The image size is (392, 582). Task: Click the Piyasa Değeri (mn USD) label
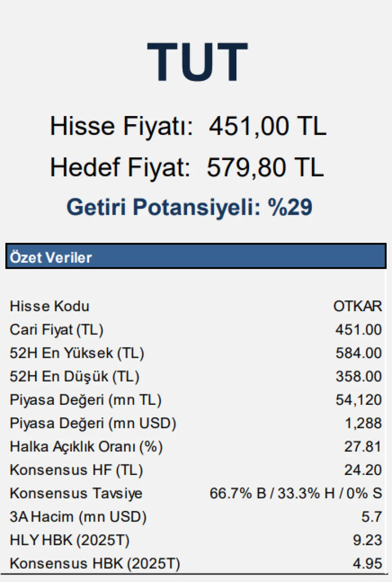[x=93, y=423]
